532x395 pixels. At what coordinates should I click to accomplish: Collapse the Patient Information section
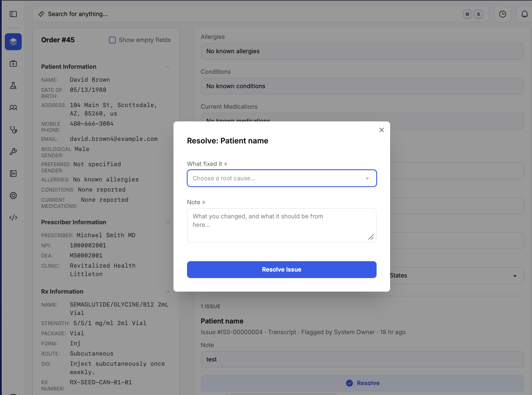pyautogui.click(x=168, y=67)
